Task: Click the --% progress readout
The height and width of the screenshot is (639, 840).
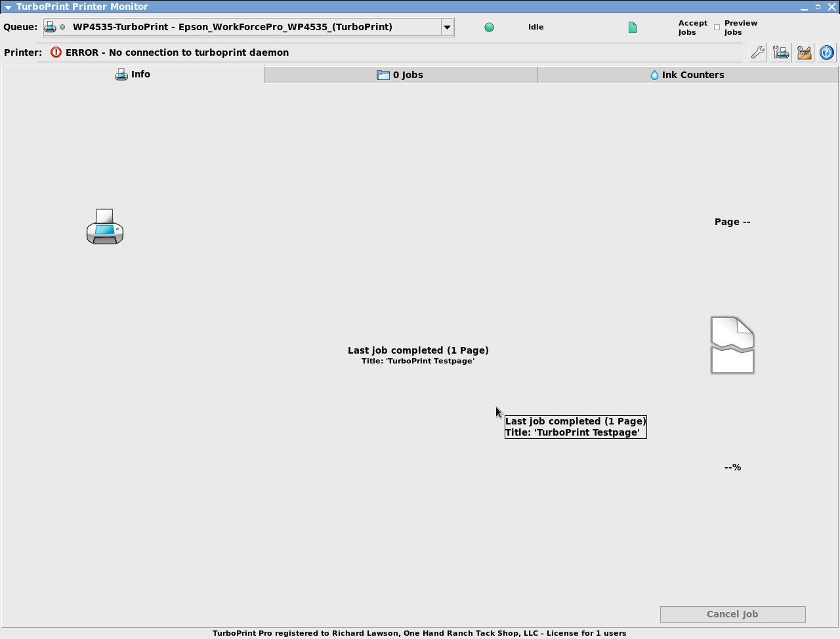Action: tap(732, 467)
